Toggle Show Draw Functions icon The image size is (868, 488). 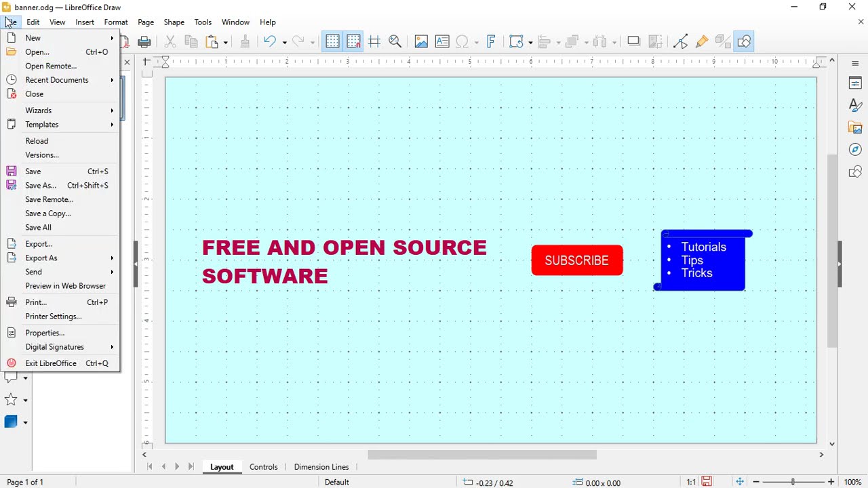[744, 42]
